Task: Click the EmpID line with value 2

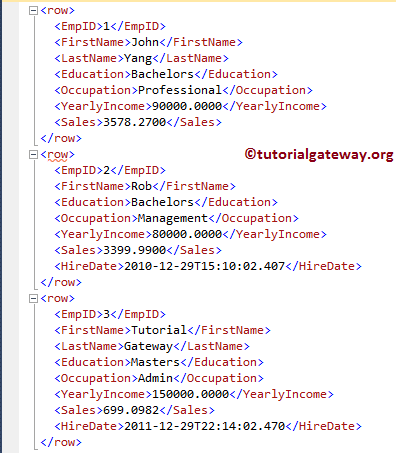Action: coord(110,170)
